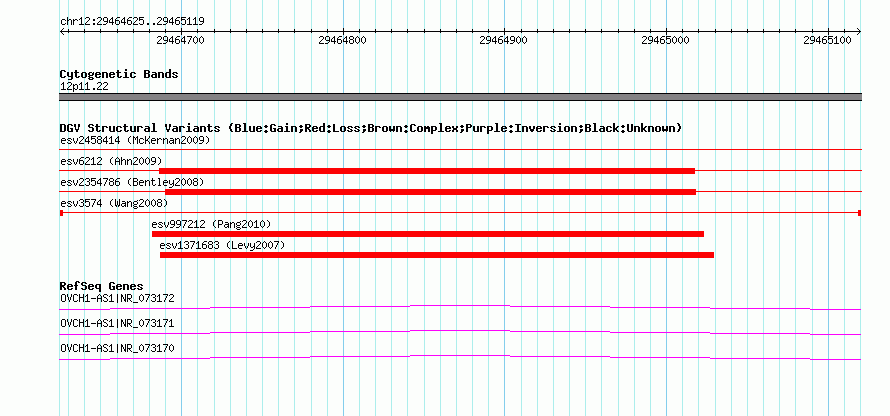This screenshot has width=890, height=416.
Task: Select the RefSeq Genes track title
Action: pyautogui.click(x=102, y=286)
